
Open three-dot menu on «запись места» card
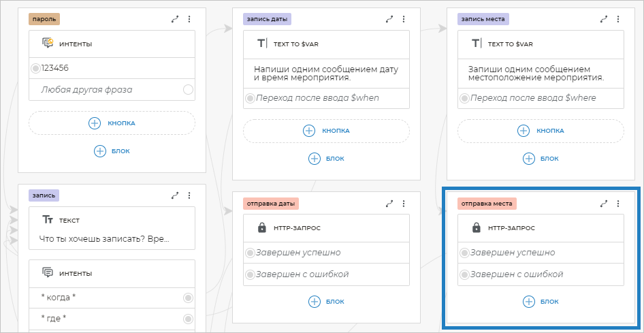point(618,20)
